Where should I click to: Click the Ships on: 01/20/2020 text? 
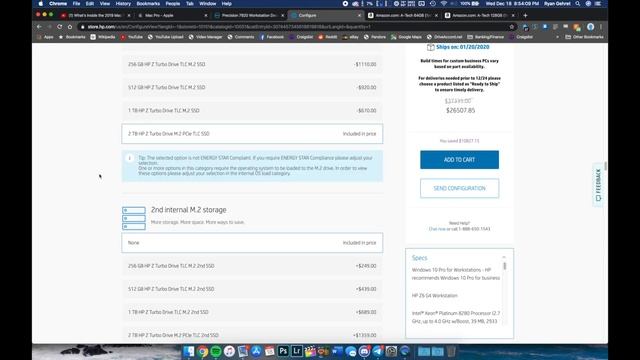(462, 47)
